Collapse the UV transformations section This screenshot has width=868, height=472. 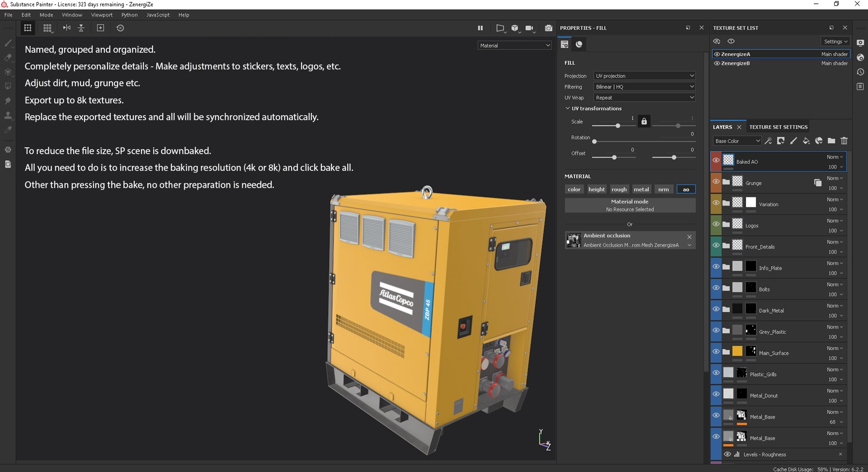click(567, 108)
